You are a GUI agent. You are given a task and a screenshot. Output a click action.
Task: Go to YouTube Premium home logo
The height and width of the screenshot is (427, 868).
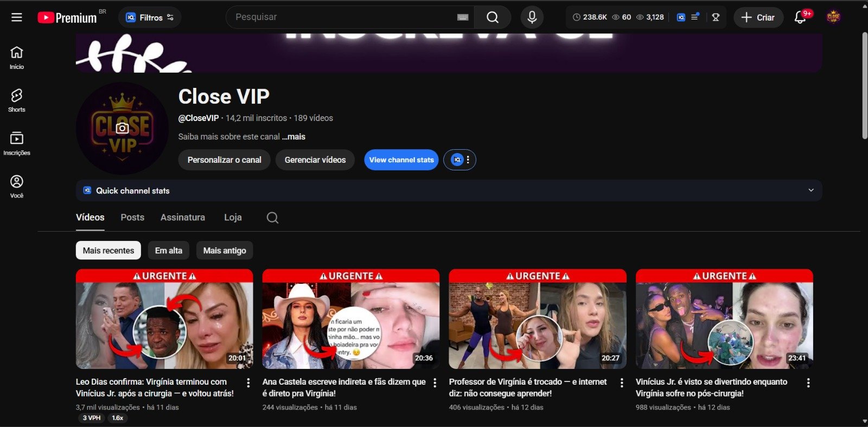(x=67, y=18)
